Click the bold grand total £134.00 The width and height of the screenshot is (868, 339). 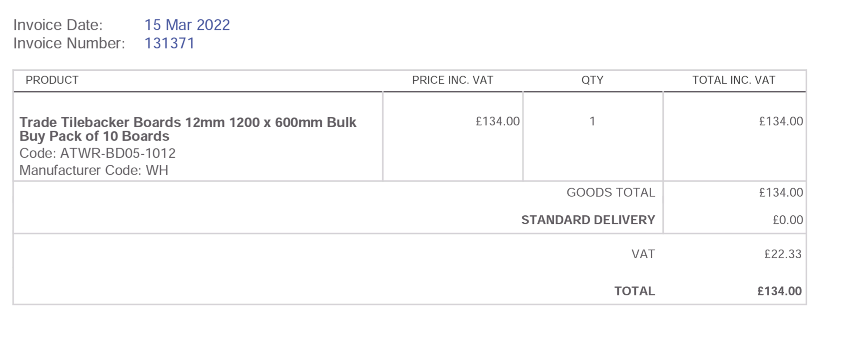(779, 291)
